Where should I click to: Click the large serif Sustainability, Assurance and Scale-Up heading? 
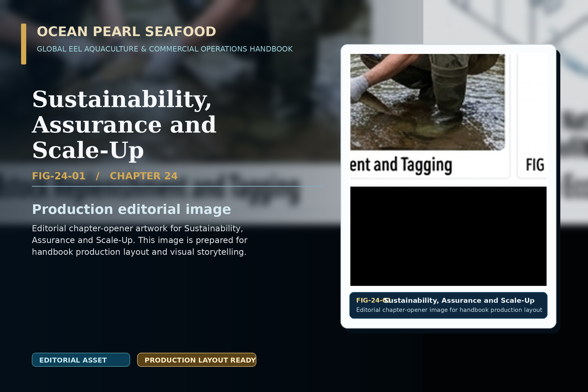[124, 125]
